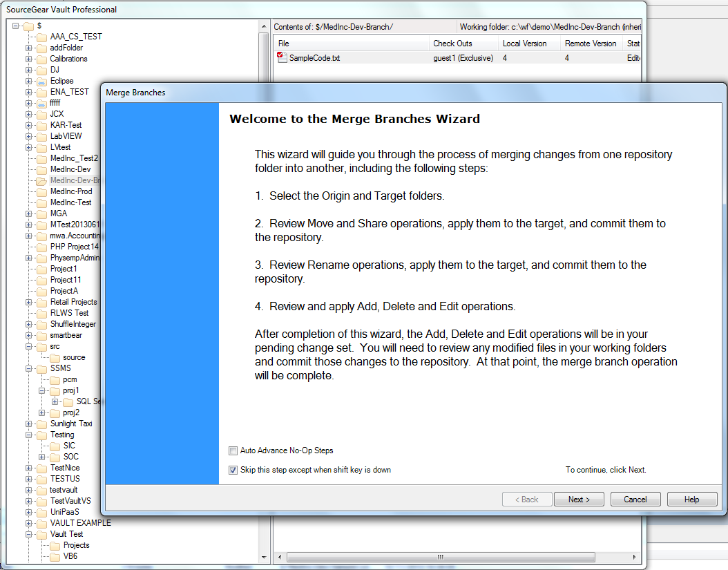
Task: Click the Next button in the wizard
Action: [579, 500]
